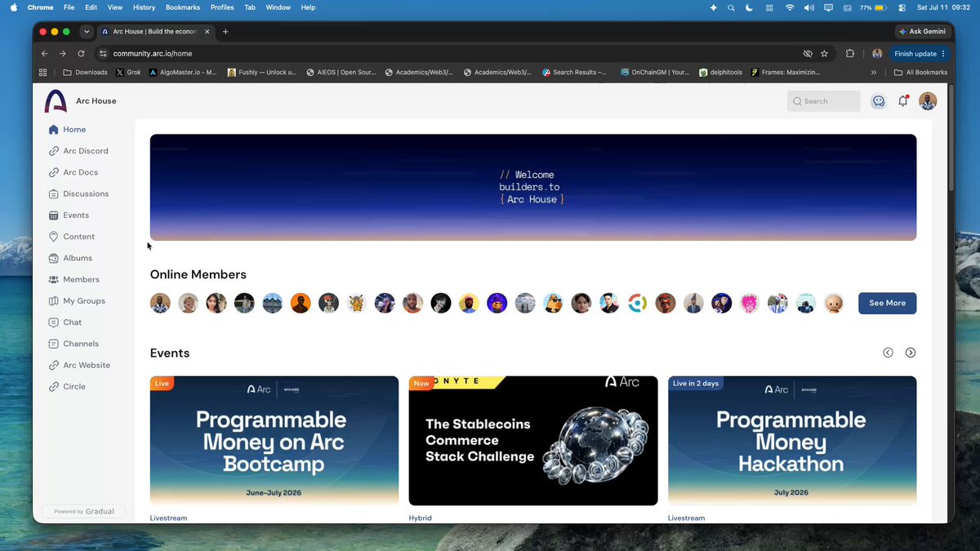
Task: Bookmark this page with the star icon
Action: [824, 54]
